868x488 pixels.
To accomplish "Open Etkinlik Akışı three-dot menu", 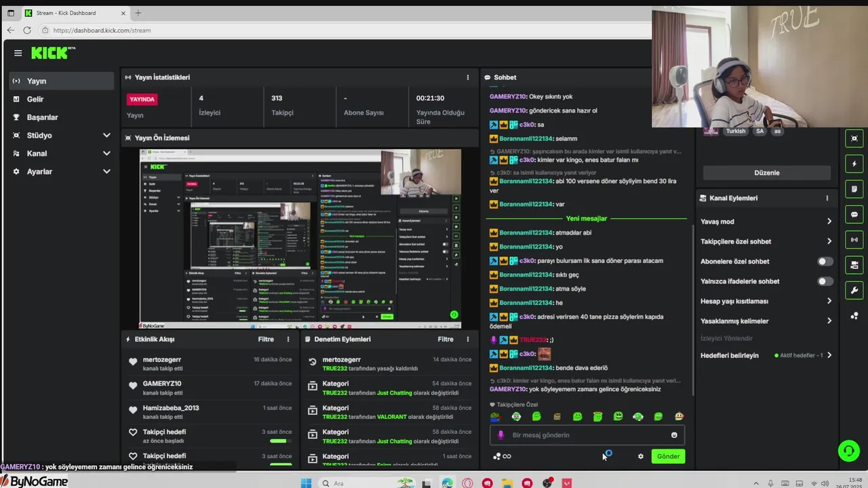I will [288, 339].
